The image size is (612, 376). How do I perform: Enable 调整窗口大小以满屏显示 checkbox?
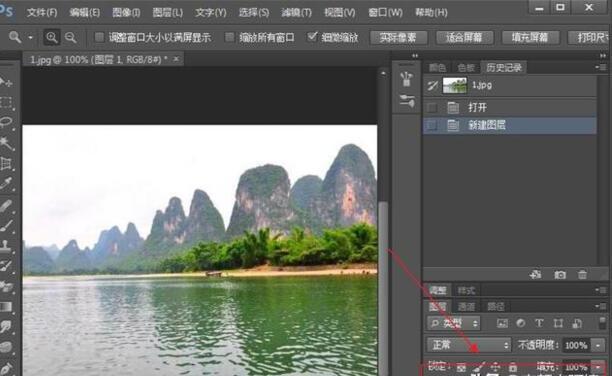tap(100, 37)
